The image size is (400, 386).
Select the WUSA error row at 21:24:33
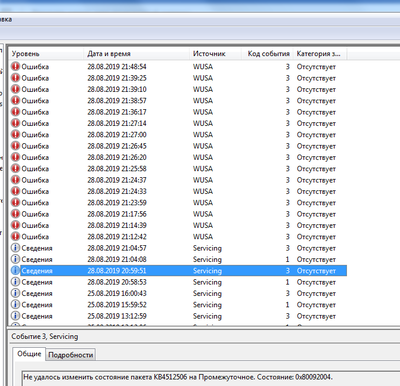click(x=179, y=191)
